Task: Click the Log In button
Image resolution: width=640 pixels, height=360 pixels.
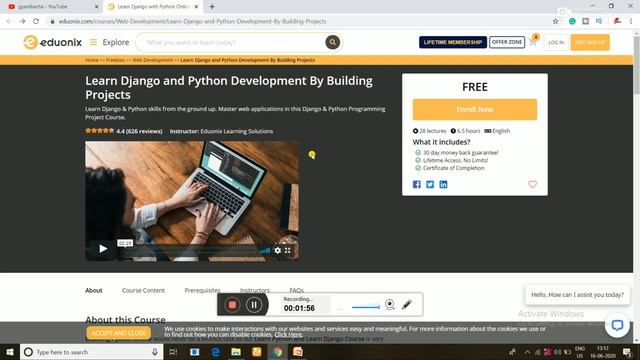Action: pyautogui.click(x=556, y=42)
